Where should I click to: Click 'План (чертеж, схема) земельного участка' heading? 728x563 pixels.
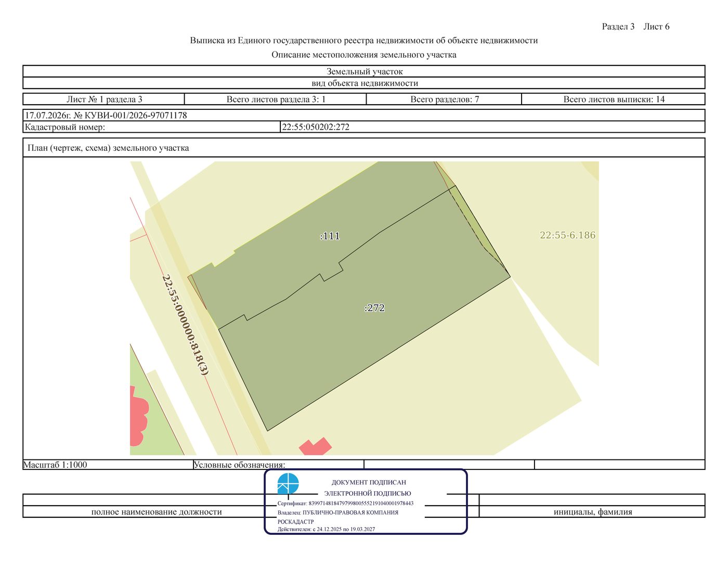[108, 148]
